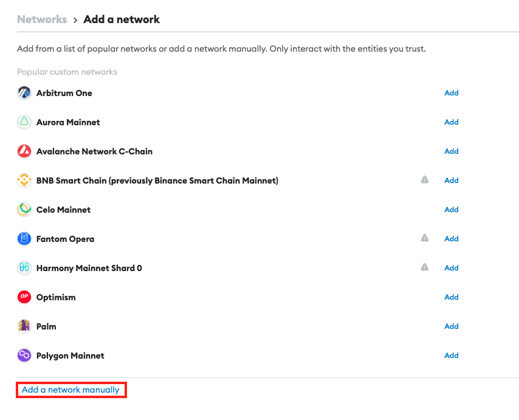Click the Optimism OP icon

(24, 297)
